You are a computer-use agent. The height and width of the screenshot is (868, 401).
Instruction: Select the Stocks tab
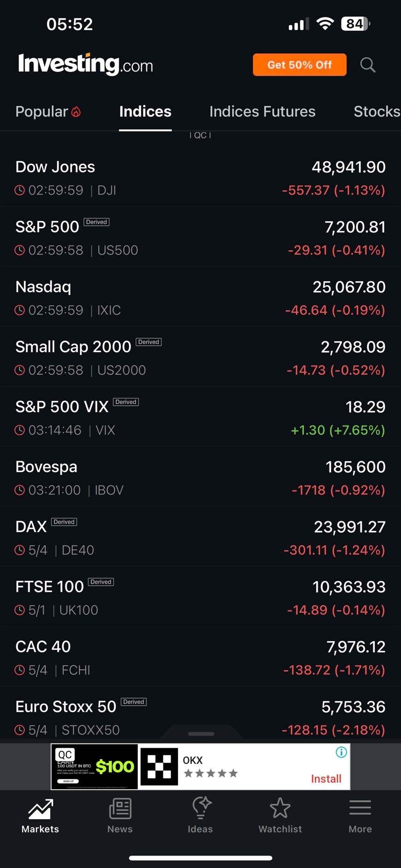[377, 112]
